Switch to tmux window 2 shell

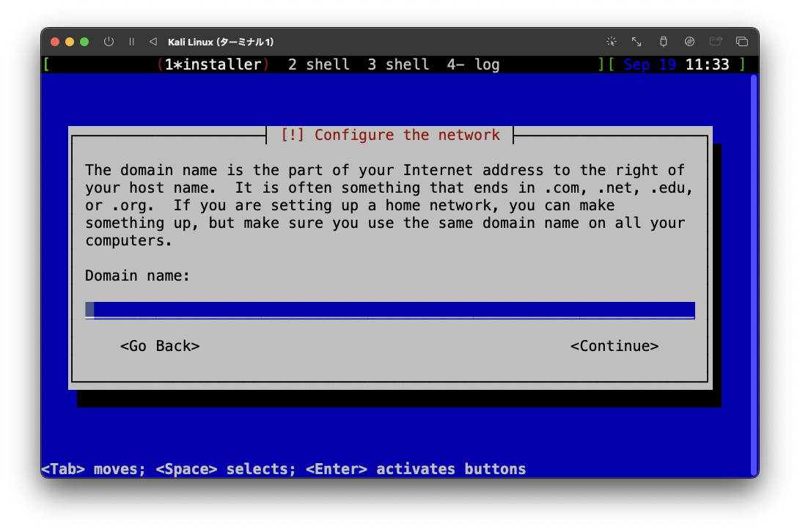point(319,64)
